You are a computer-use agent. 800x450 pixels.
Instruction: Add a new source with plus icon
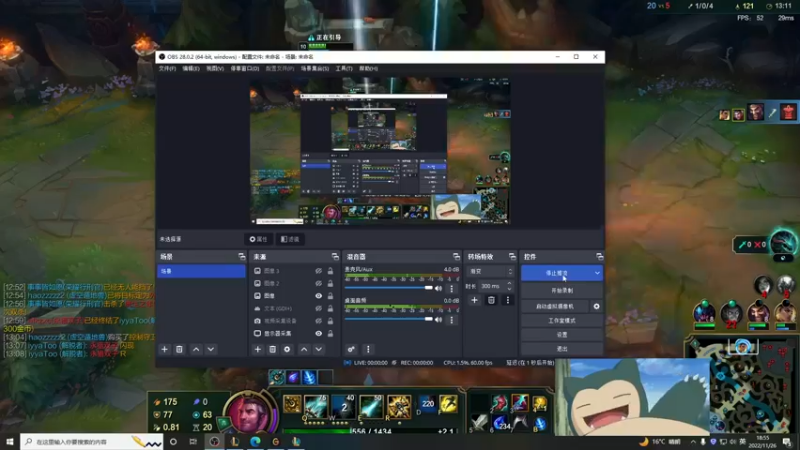pos(258,349)
